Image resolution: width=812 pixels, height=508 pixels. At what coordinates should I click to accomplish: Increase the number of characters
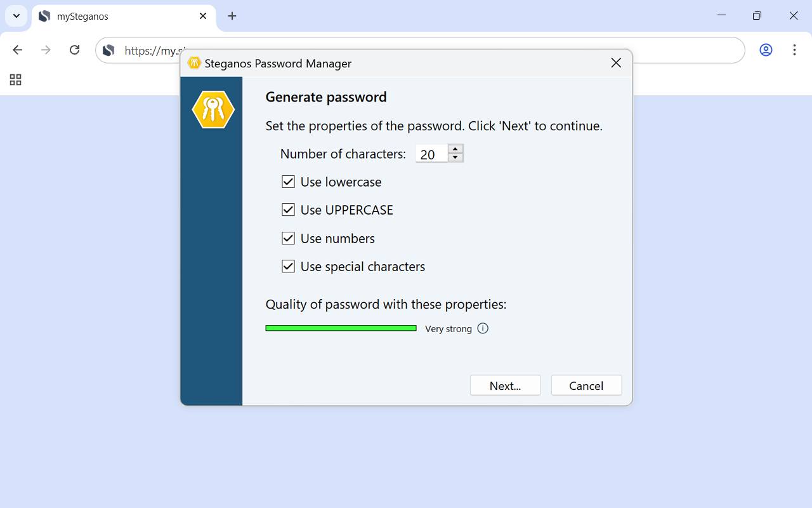[x=455, y=149]
